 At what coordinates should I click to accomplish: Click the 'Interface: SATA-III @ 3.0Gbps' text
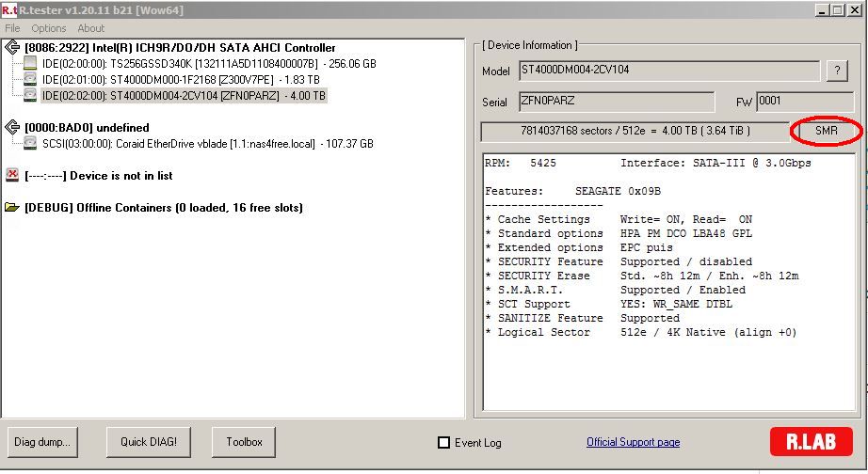[x=715, y=163]
